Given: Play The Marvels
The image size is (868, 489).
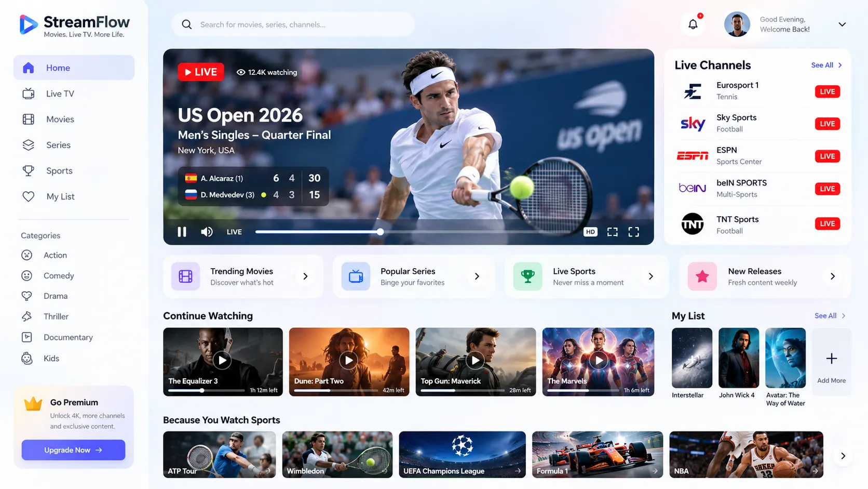Looking at the screenshot, I should tap(599, 360).
